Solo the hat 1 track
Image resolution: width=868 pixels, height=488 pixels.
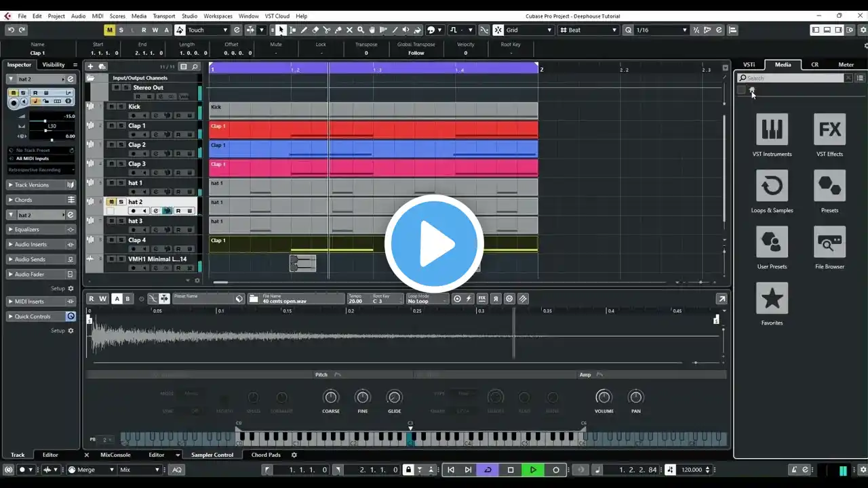click(121, 182)
